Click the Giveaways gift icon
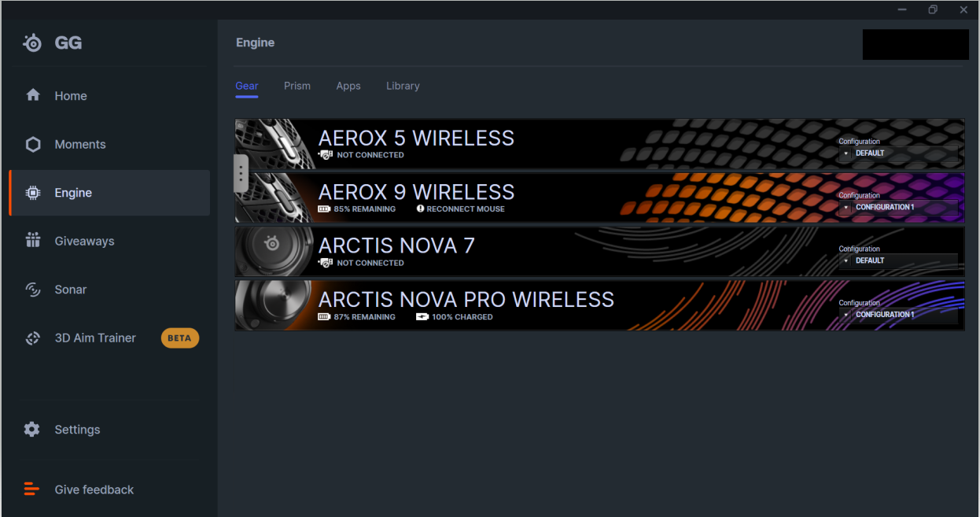The image size is (980, 517). (x=33, y=241)
